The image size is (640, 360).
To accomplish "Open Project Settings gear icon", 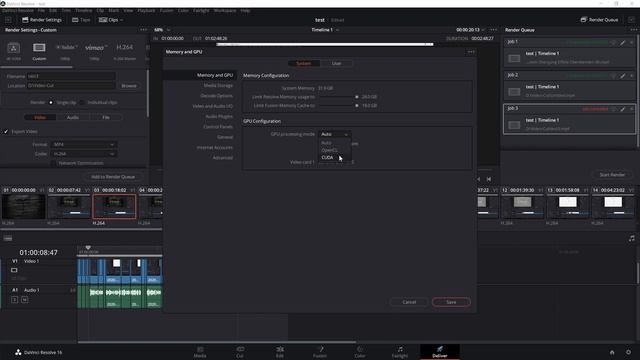I will coord(629,352).
